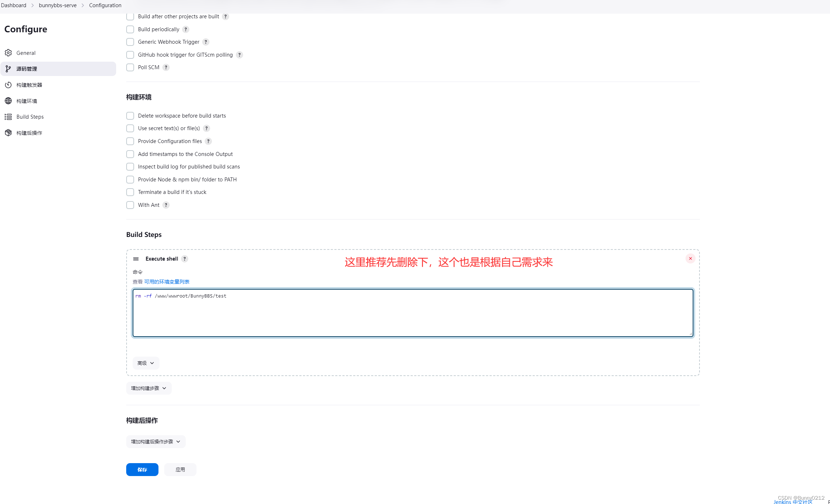The height and width of the screenshot is (504, 830).
Task: Expand the 高级 advanced options
Action: click(x=146, y=363)
